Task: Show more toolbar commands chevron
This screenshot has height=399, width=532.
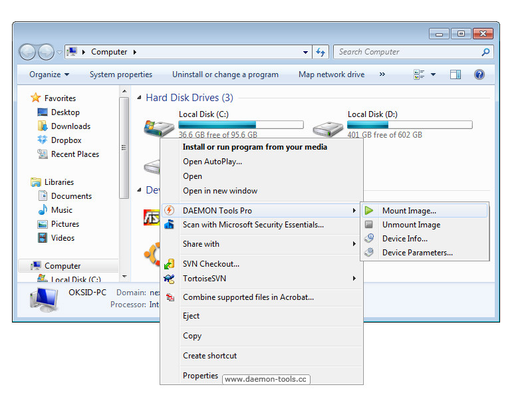Action: click(382, 74)
